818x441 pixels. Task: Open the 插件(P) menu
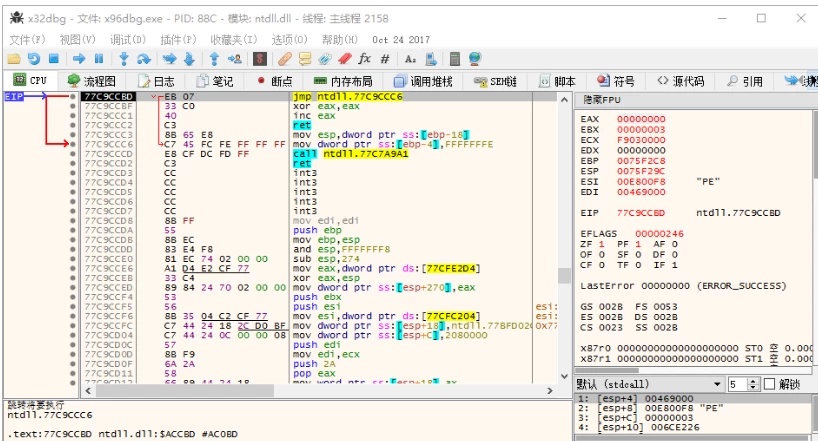pyautogui.click(x=177, y=39)
